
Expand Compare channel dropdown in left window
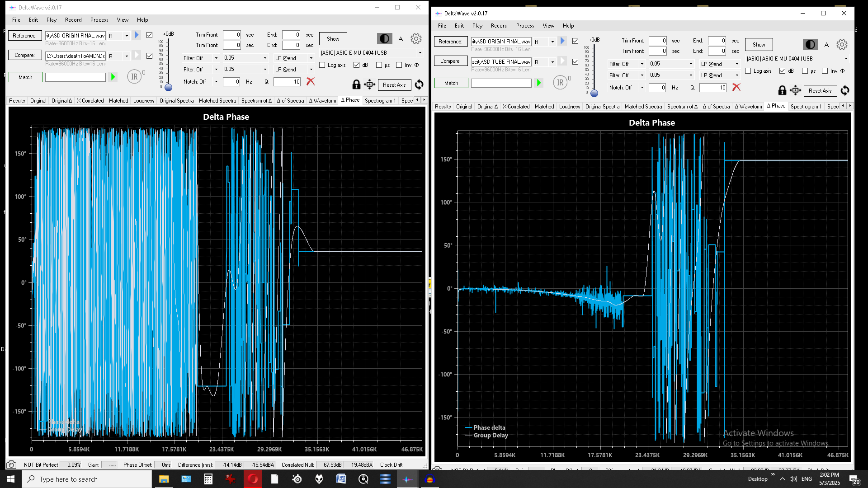[x=127, y=56]
